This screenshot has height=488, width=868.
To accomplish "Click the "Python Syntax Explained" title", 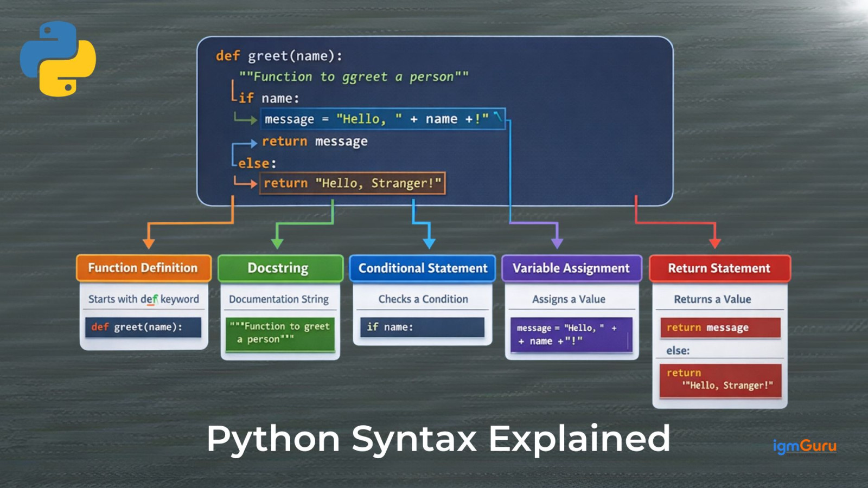I will pyautogui.click(x=438, y=438).
